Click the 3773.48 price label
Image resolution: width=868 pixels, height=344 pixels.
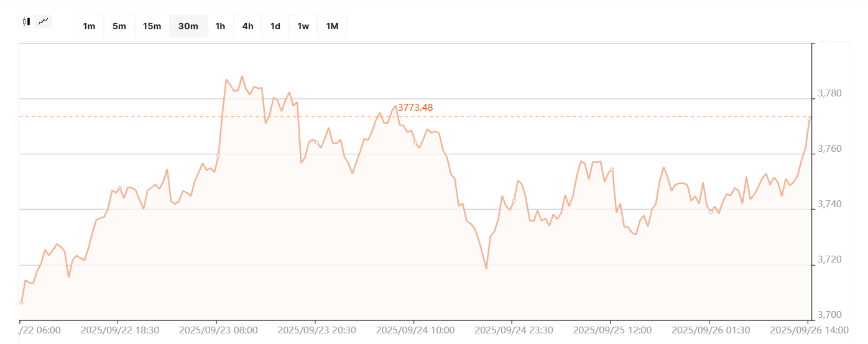click(x=415, y=108)
